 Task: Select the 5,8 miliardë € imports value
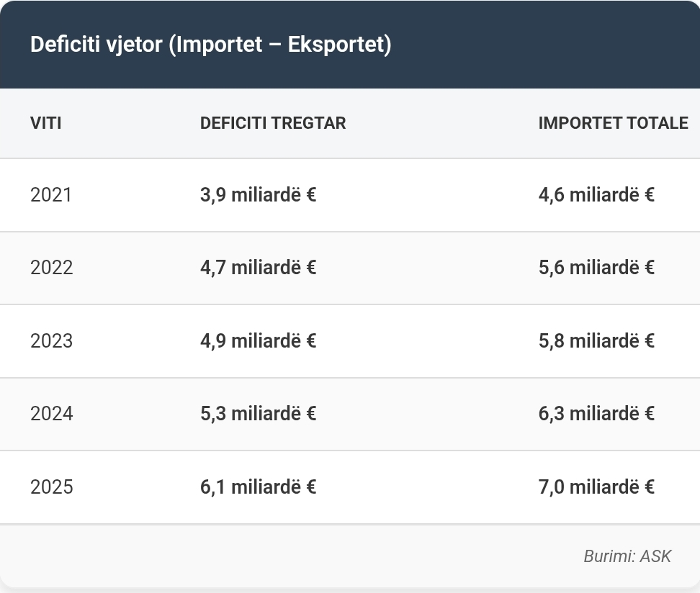pos(596,340)
